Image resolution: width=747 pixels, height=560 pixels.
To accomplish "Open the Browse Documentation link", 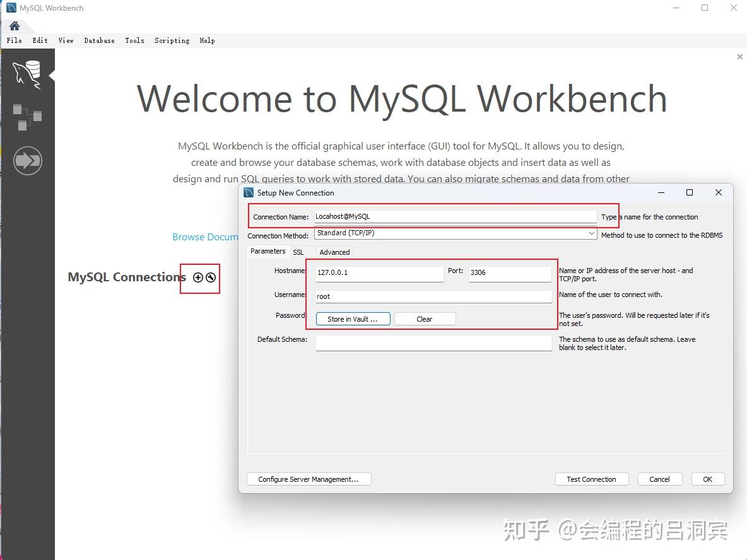I will 205,236.
